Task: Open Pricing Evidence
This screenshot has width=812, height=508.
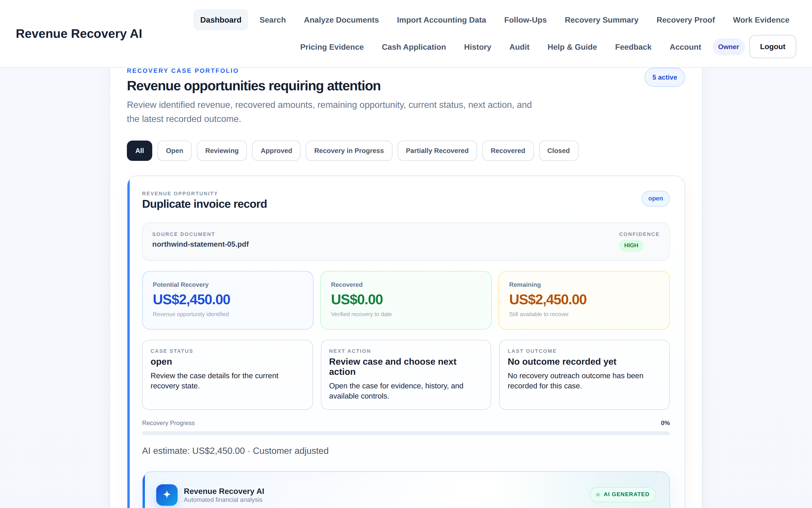Action: coord(332,47)
